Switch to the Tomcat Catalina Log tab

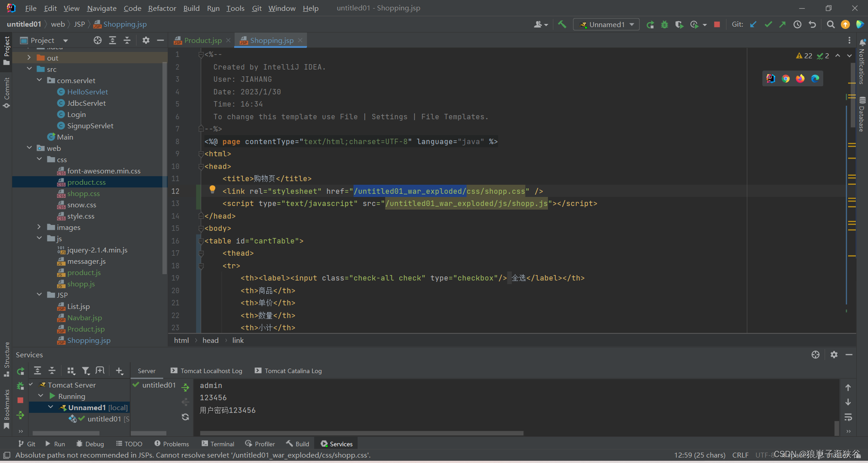pos(292,370)
